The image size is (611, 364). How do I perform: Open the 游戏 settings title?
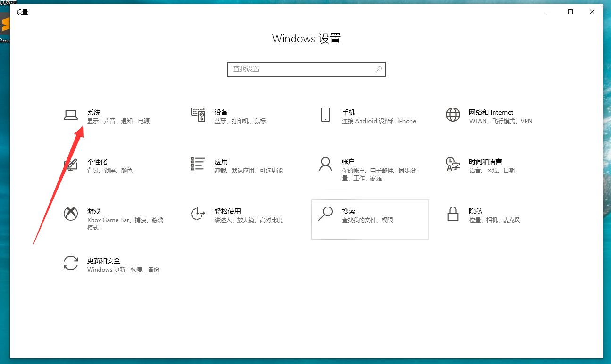click(94, 211)
